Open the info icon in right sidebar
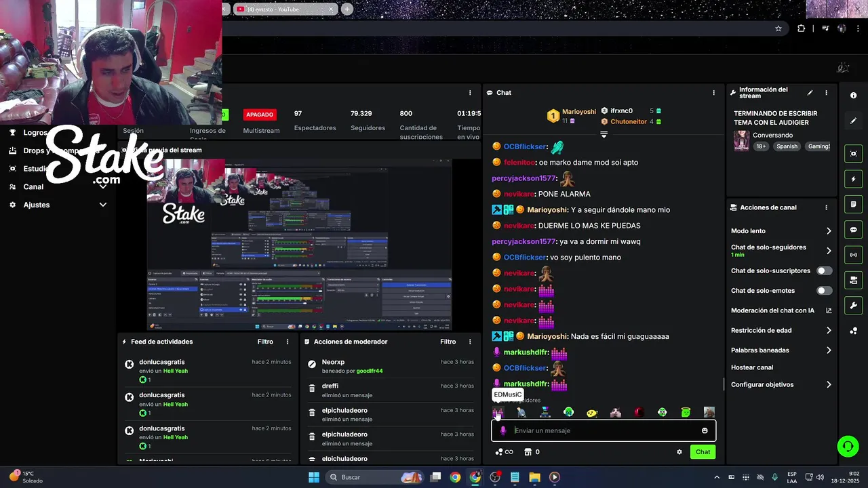The height and width of the screenshot is (488, 868). [x=853, y=96]
